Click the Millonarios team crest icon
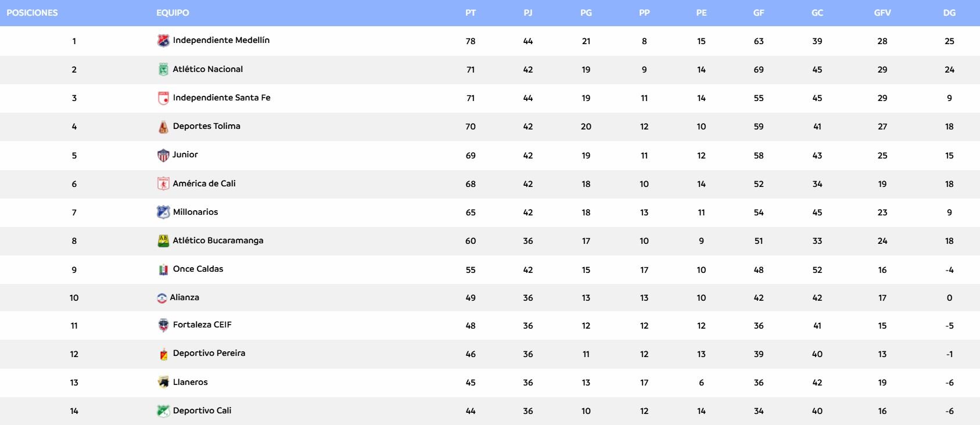980x425 pixels. (x=163, y=212)
